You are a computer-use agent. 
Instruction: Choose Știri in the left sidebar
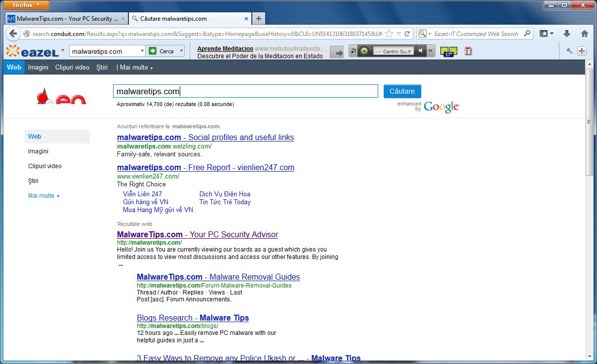tap(33, 181)
